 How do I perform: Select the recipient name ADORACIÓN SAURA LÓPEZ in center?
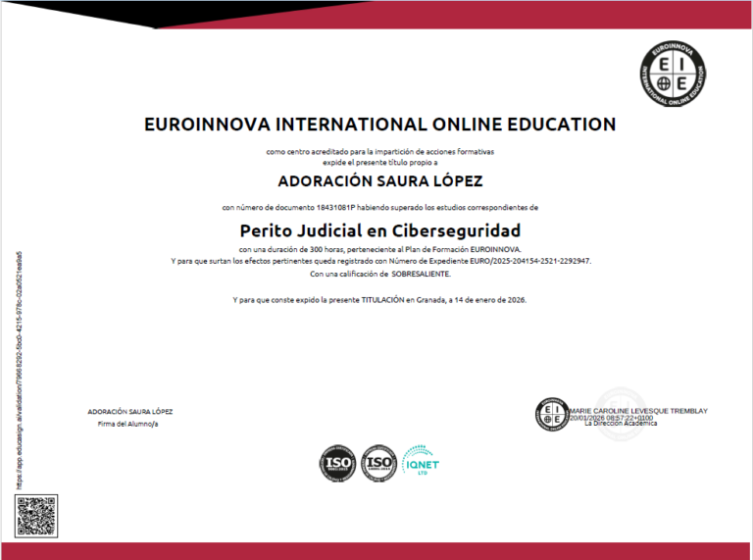379,181
